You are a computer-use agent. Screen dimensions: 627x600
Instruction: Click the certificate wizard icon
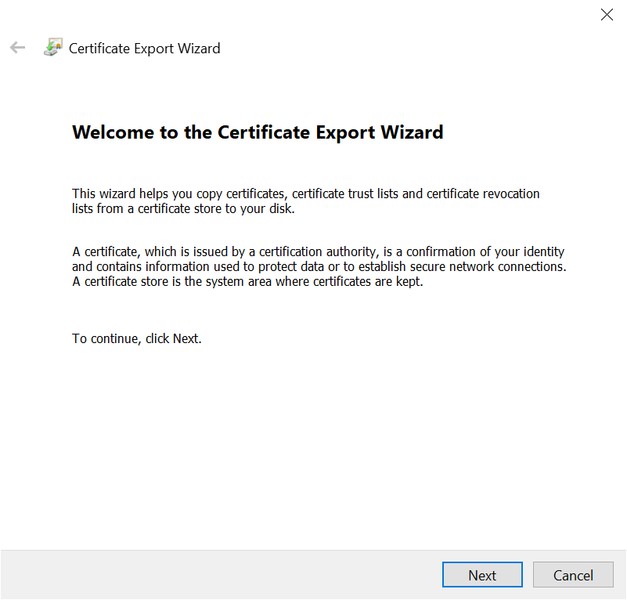pos(53,47)
